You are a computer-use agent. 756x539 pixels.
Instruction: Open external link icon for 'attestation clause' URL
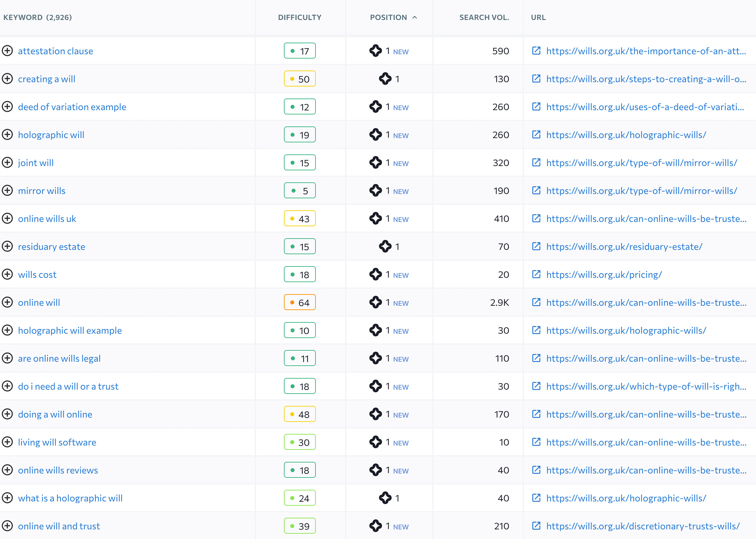click(536, 51)
